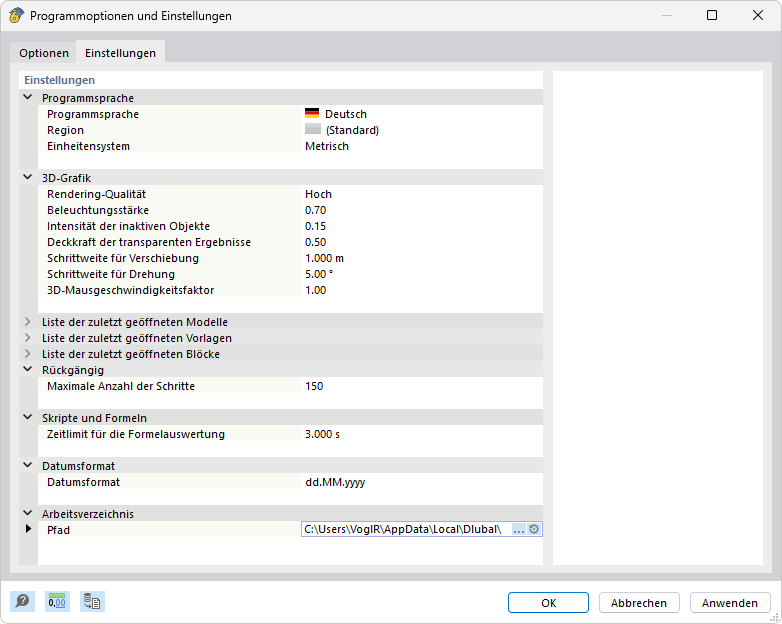Click the units and decimal places icon
The height and width of the screenshot is (624, 782).
[58, 601]
